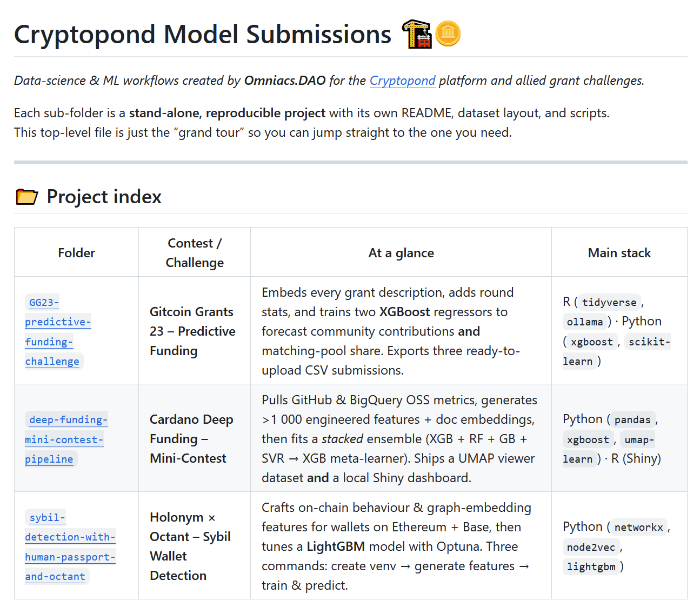This screenshot has width=700, height=607.
Task: Open the sybil-detection-with-human-passport-and-octant link
Action: (x=70, y=547)
